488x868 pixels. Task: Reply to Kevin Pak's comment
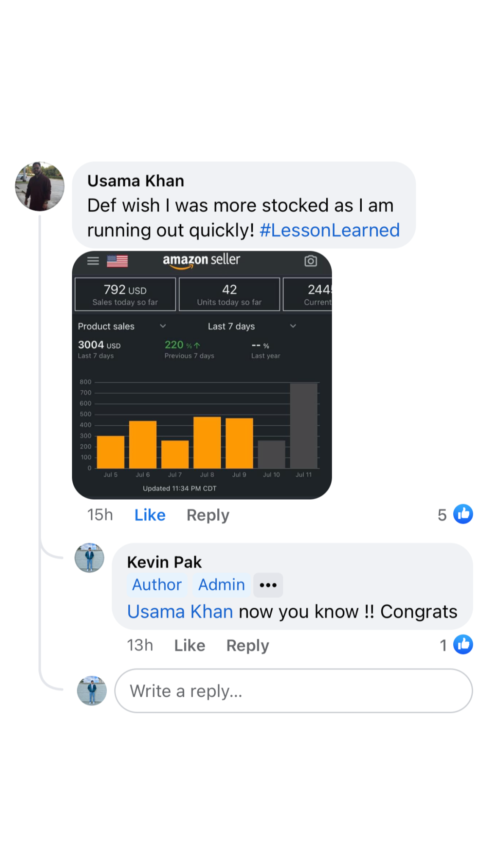click(247, 645)
